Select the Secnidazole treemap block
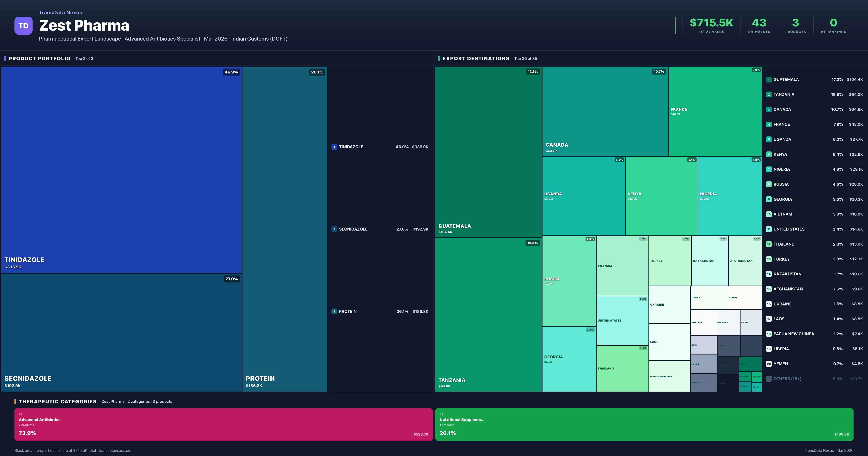The width and height of the screenshot is (868, 456). (x=121, y=332)
